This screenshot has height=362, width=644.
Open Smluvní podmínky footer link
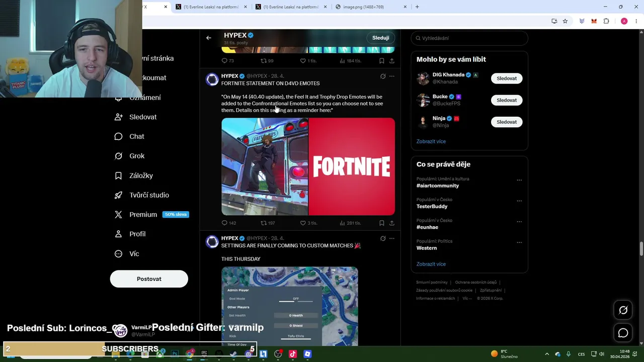tap(432, 283)
